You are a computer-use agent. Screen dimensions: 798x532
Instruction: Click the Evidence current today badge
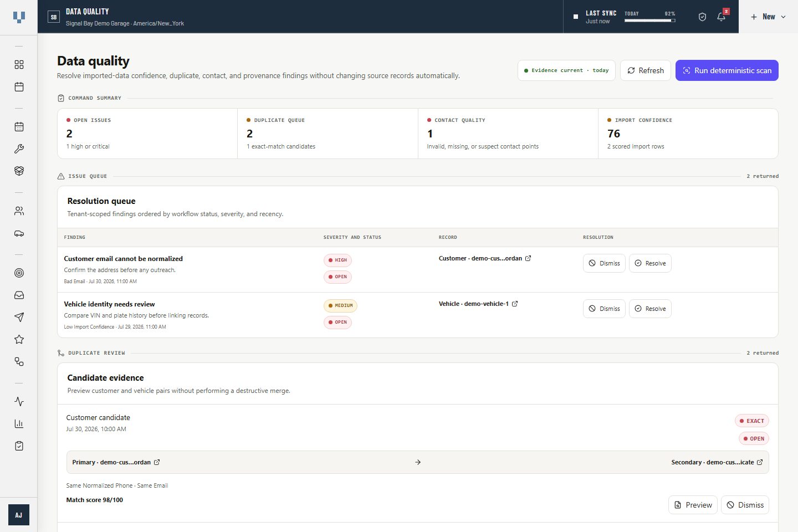click(566, 70)
